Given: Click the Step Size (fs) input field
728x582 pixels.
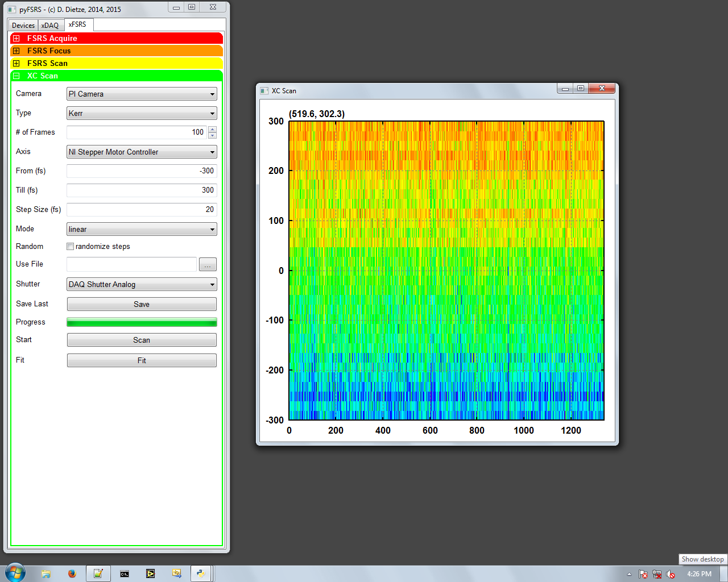Looking at the screenshot, I should coord(142,209).
